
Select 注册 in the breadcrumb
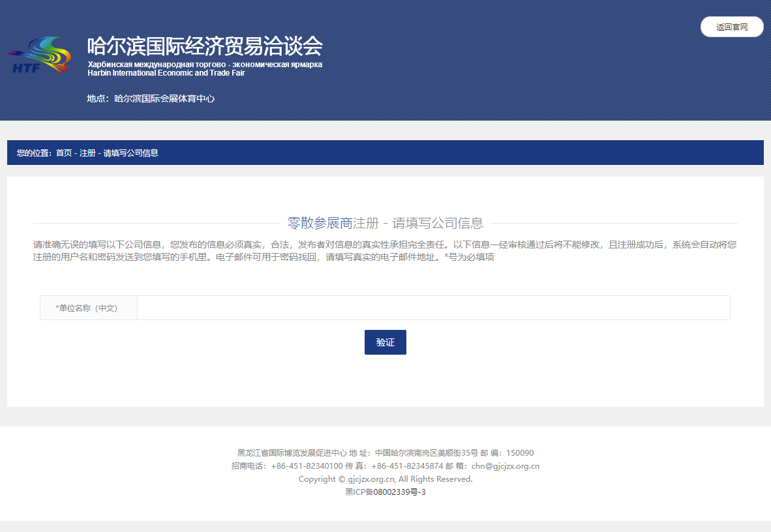click(x=87, y=153)
